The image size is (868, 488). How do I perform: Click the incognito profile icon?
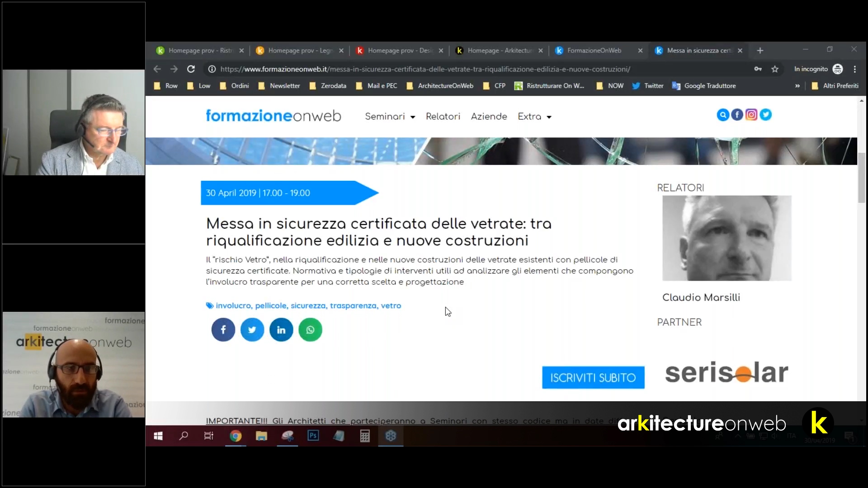click(838, 69)
